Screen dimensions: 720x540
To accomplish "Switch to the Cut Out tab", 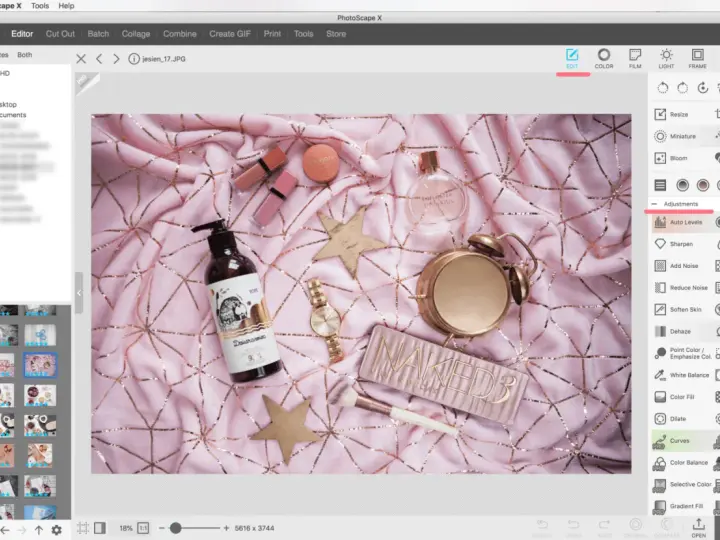I will click(x=60, y=34).
